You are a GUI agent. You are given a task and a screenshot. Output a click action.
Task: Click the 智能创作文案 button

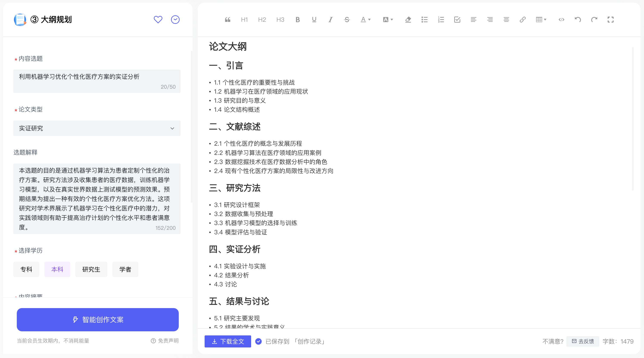(x=98, y=319)
